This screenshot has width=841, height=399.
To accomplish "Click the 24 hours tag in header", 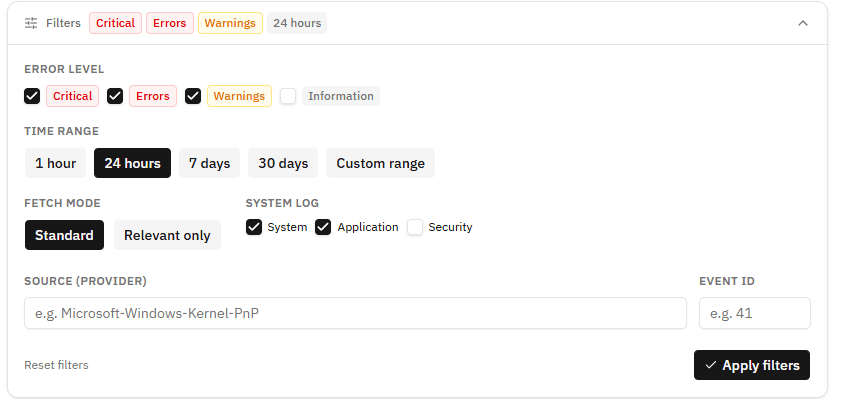I will [297, 23].
